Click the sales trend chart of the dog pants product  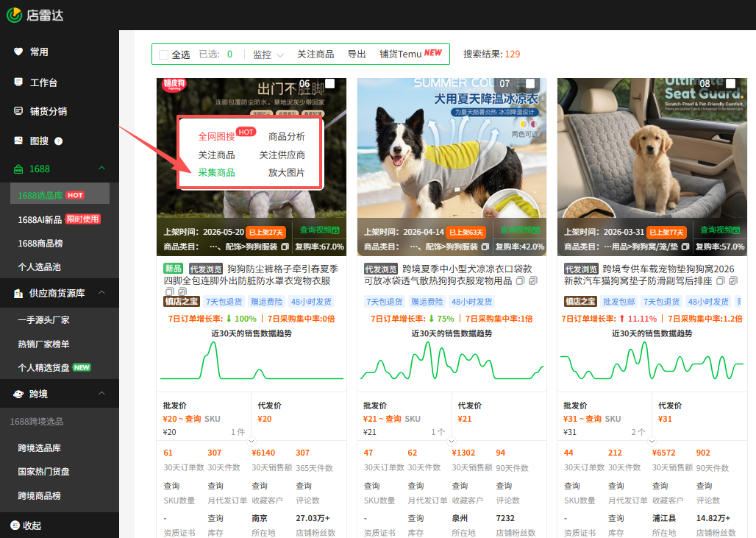252,361
